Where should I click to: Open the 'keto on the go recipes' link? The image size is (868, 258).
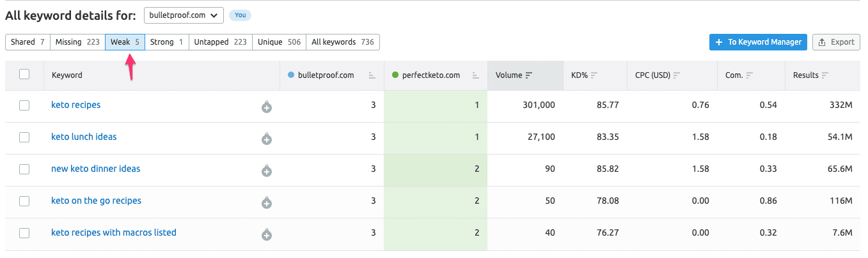coord(96,201)
